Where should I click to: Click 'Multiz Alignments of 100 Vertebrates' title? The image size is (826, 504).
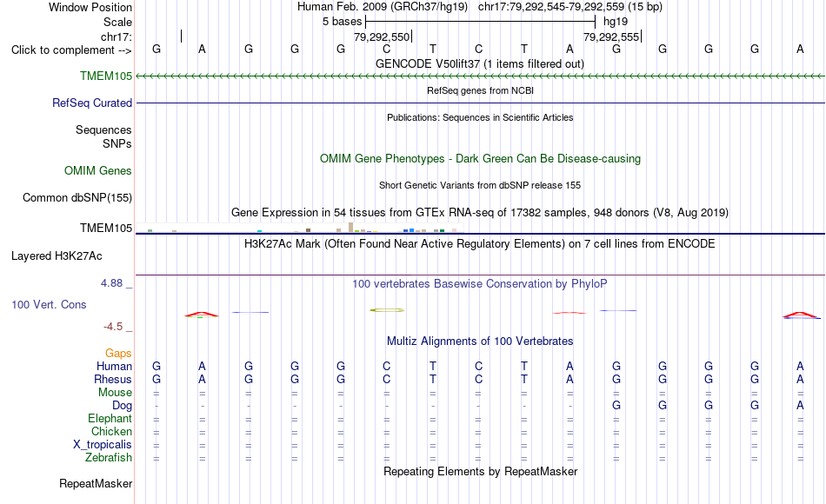pos(480,342)
